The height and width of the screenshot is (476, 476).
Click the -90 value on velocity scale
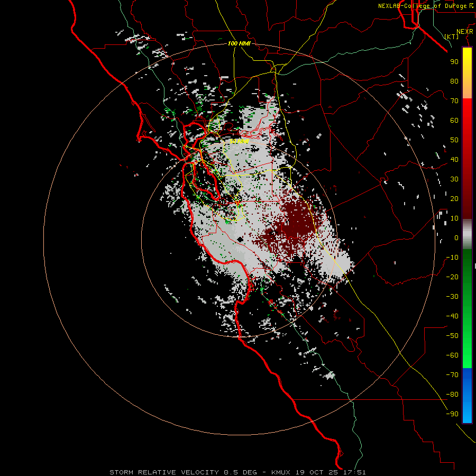click(452, 414)
